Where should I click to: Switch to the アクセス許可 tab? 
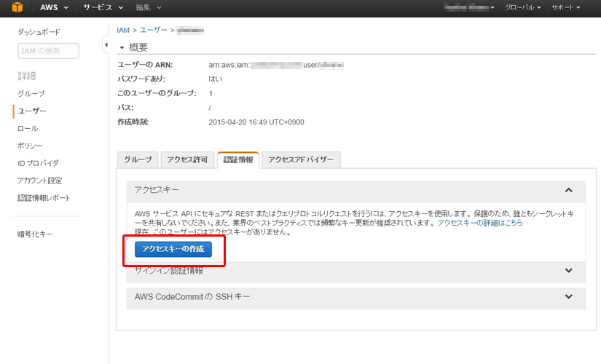click(187, 160)
